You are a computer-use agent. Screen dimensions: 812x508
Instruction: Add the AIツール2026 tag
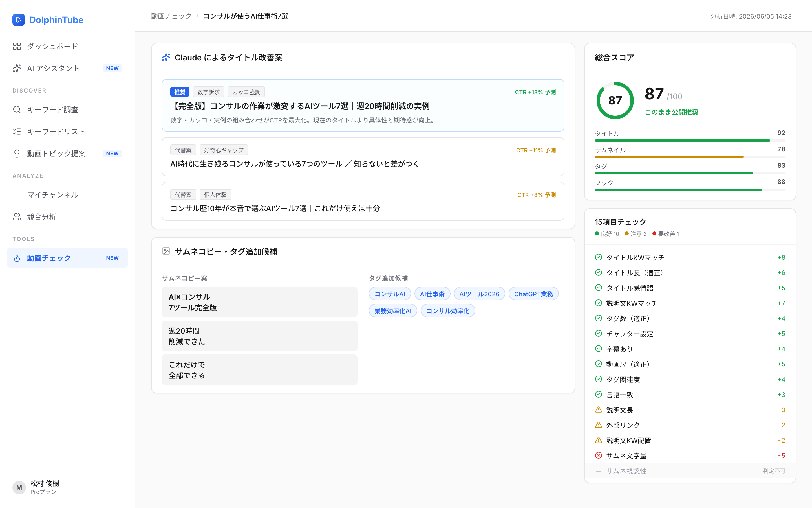point(479,294)
